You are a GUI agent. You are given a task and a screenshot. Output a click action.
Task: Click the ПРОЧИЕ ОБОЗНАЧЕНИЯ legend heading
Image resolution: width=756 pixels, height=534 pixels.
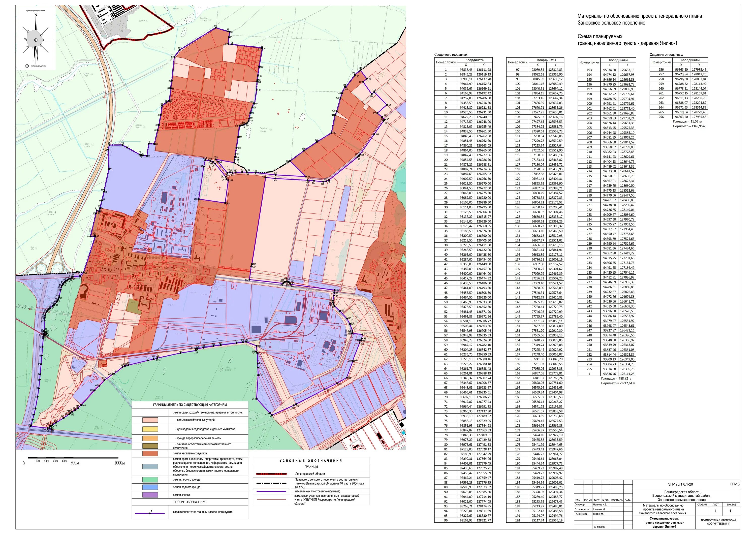point(190,502)
